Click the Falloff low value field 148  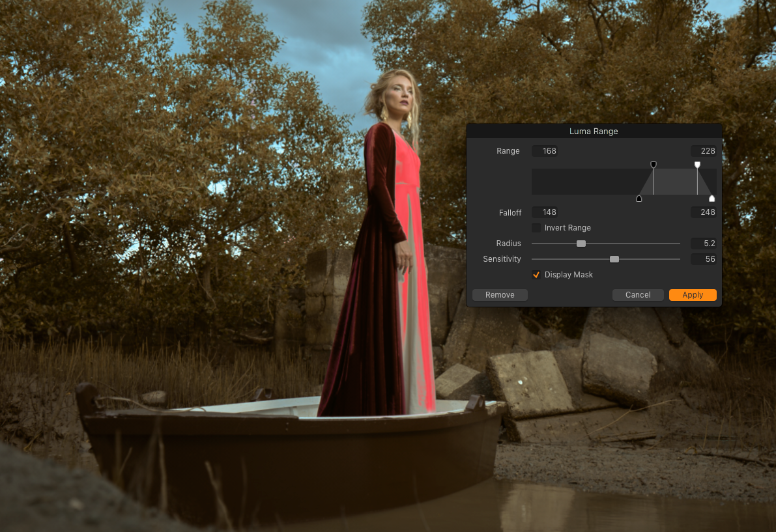coord(545,212)
